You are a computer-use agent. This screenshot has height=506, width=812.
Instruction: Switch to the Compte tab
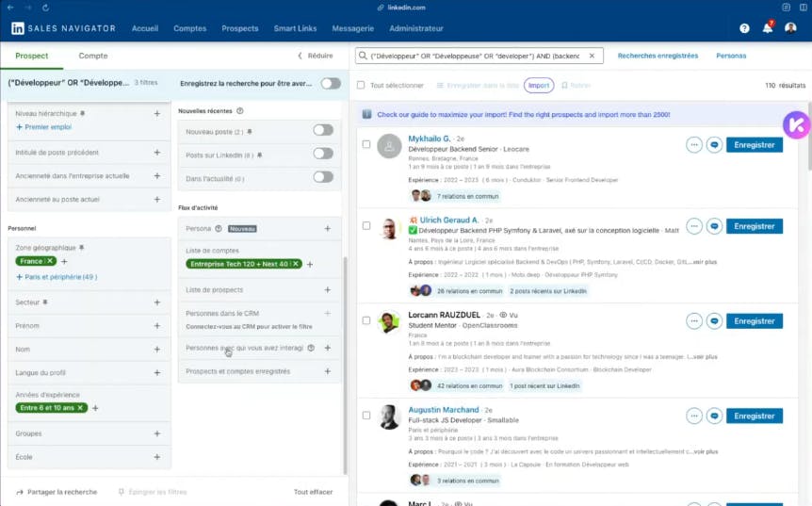coord(93,56)
